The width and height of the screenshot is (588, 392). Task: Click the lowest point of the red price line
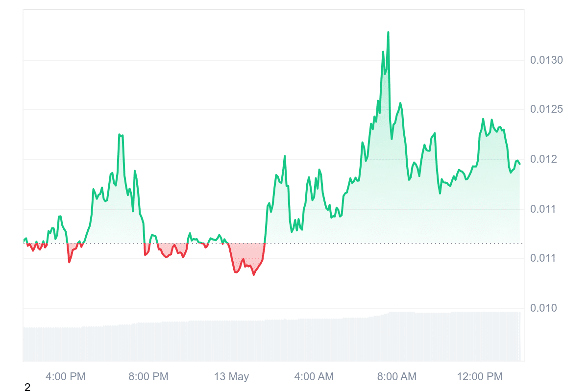tap(254, 275)
